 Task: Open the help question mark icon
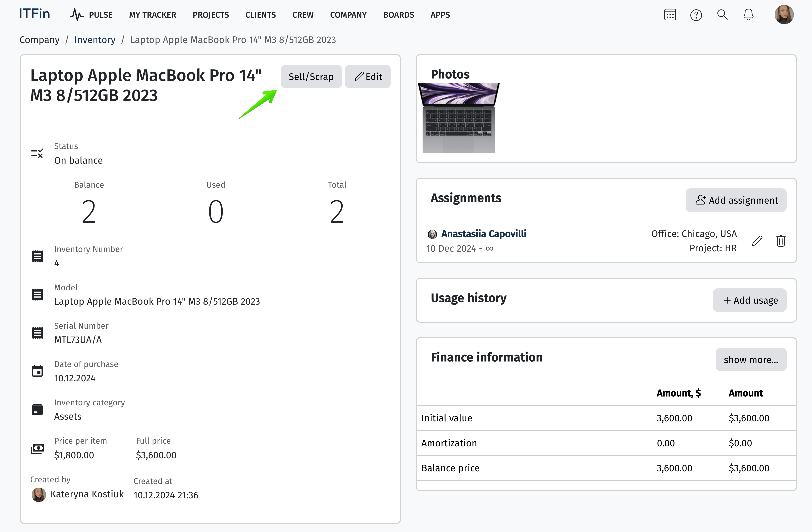696,15
